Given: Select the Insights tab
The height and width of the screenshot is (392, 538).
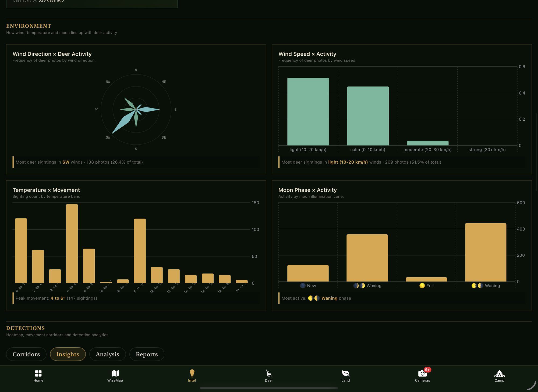Looking at the screenshot, I should (x=68, y=354).
